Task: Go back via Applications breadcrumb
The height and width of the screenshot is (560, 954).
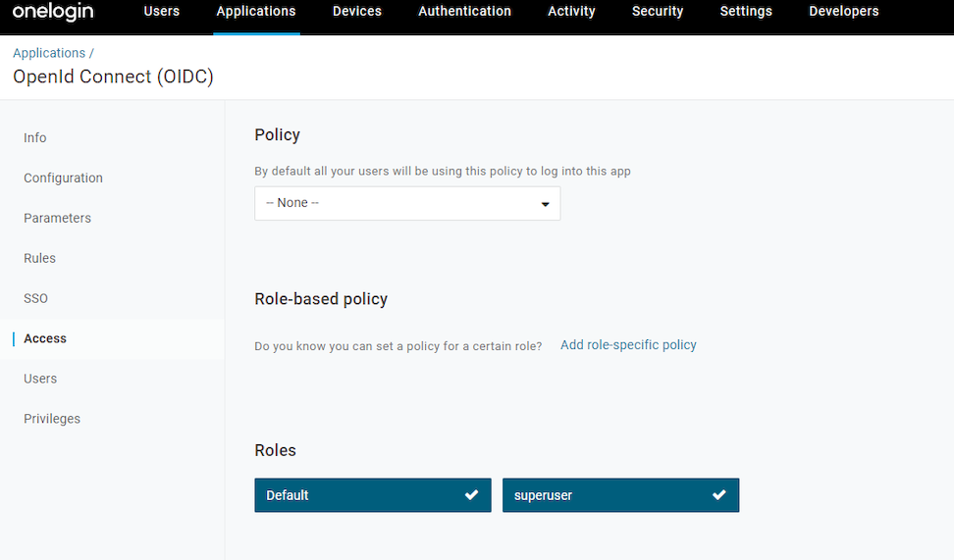Action: click(x=49, y=53)
